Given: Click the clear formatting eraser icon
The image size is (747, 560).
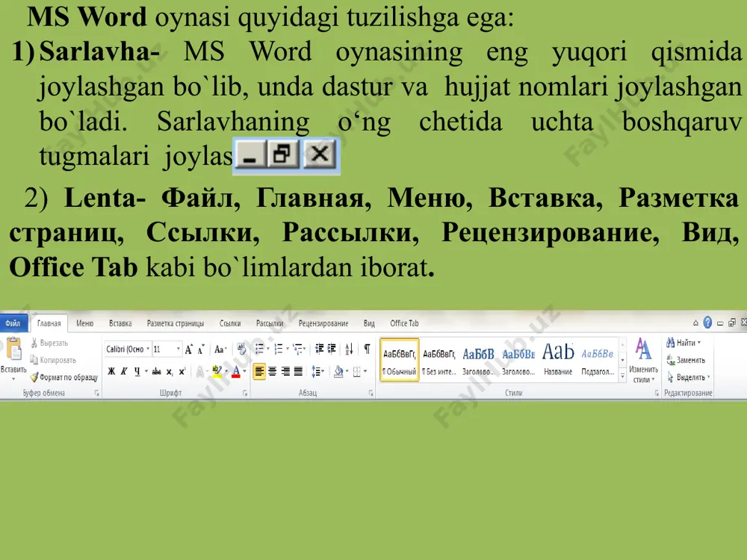Looking at the screenshot, I should point(241,349).
